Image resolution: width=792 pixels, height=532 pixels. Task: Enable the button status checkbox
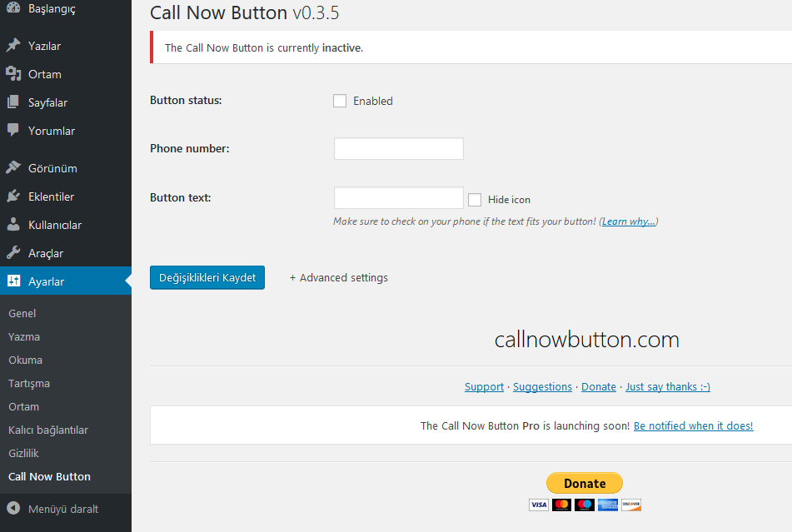pos(340,101)
